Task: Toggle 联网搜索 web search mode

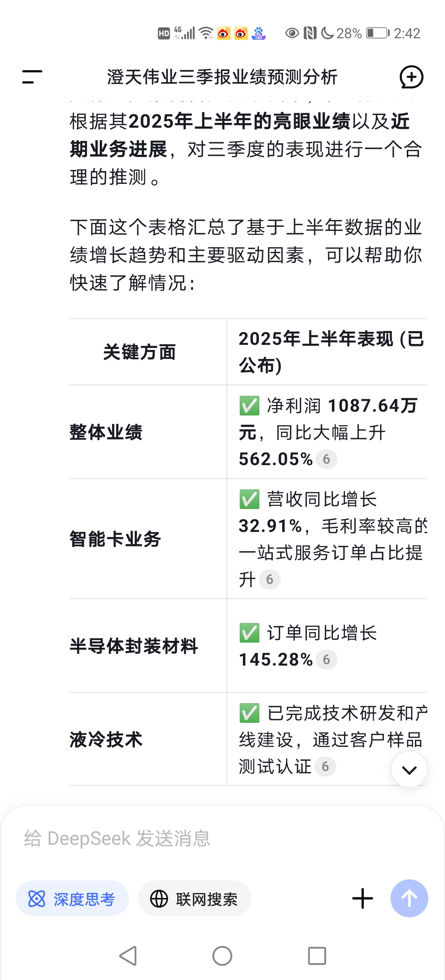Action: [195, 899]
